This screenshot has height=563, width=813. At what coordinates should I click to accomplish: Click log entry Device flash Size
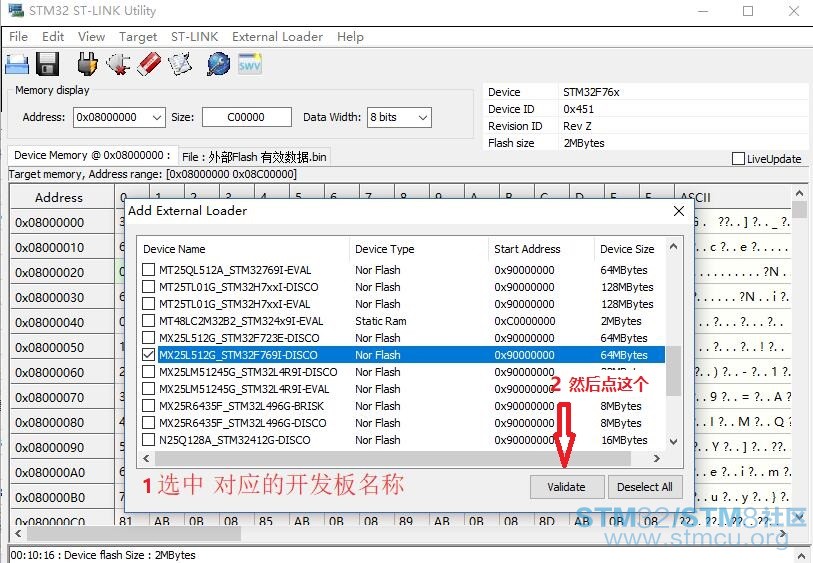[103, 555]
